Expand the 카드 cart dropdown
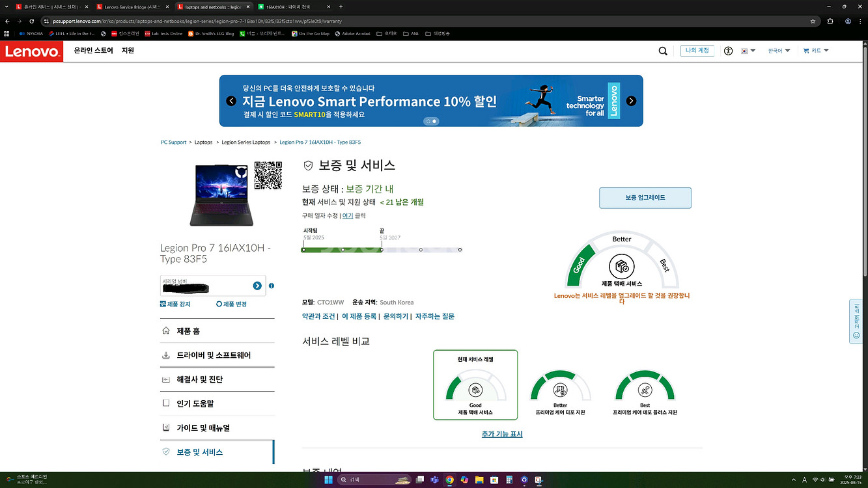 [x=816, y=51]
